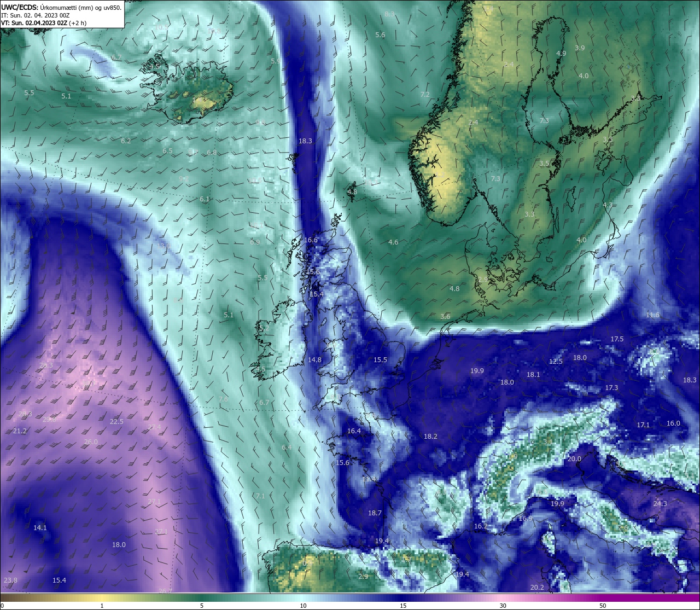Screen dimensions: 700x610
Task: Click the 16.0 value on the right
Action: [673, 423]
